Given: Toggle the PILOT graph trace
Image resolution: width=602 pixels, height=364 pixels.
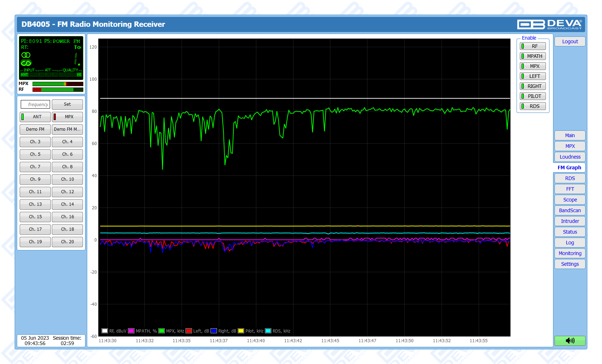Looking at the screenshot, I should click(533, 96).
